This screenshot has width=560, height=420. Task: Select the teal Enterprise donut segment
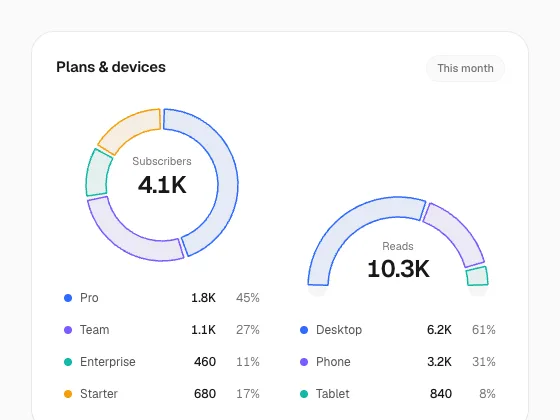coord(97,173)
